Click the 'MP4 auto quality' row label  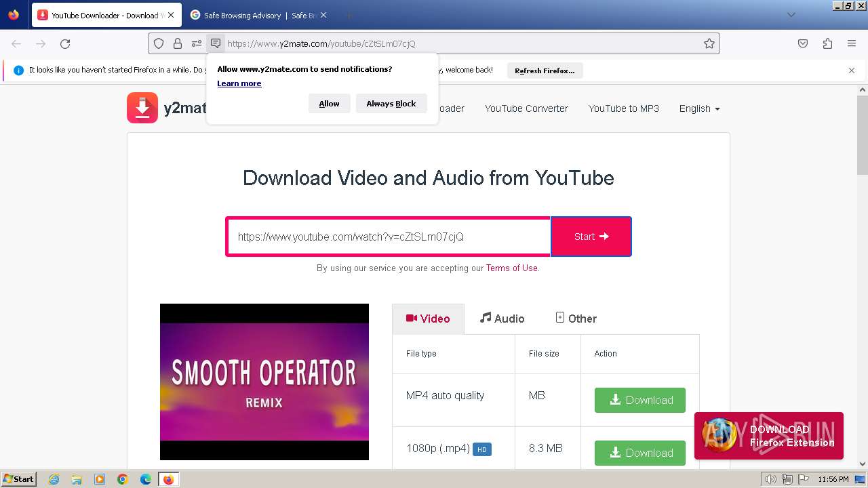pos(445,395)
